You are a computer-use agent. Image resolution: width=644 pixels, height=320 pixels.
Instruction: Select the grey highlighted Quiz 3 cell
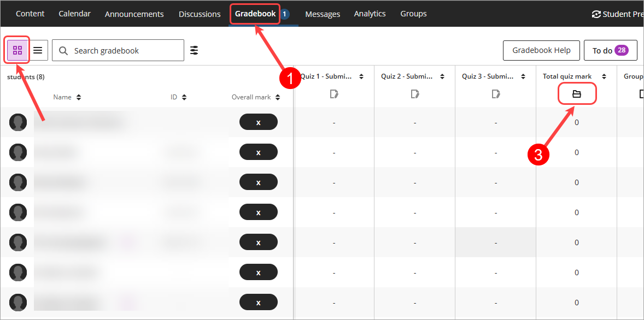point(496,242)
